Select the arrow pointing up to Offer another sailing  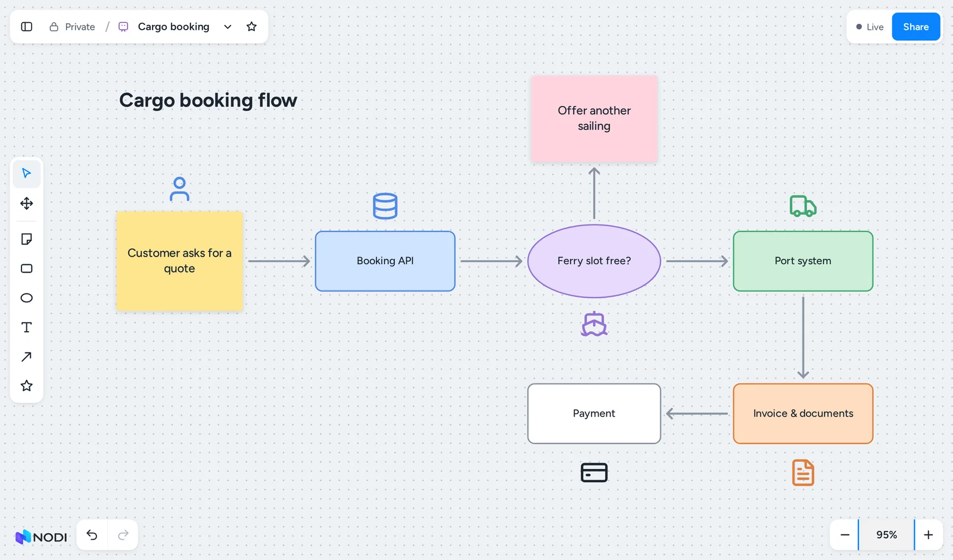click(x=594, y=193)
